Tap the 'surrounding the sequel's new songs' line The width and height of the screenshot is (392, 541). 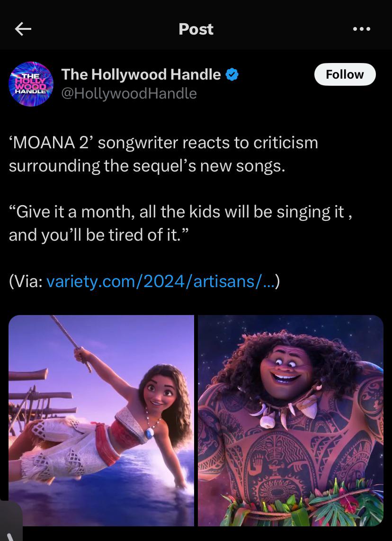(x=147, y=166)
